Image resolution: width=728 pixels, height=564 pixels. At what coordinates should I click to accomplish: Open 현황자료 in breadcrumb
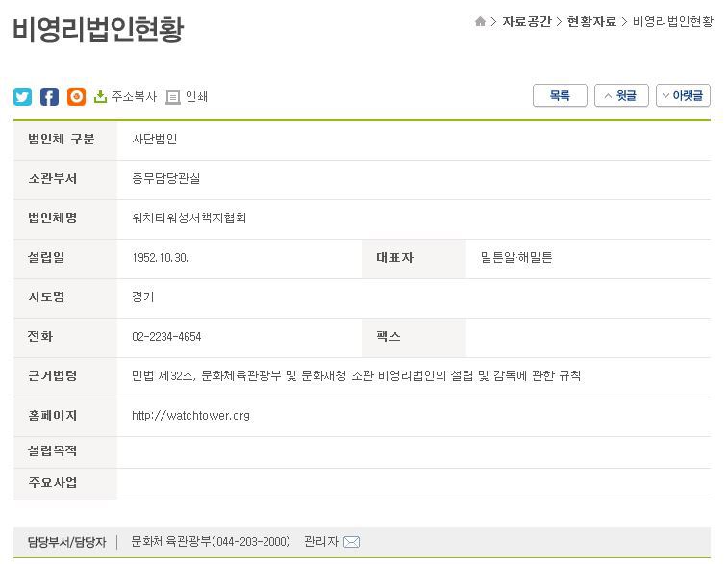[x=591, y=22]
